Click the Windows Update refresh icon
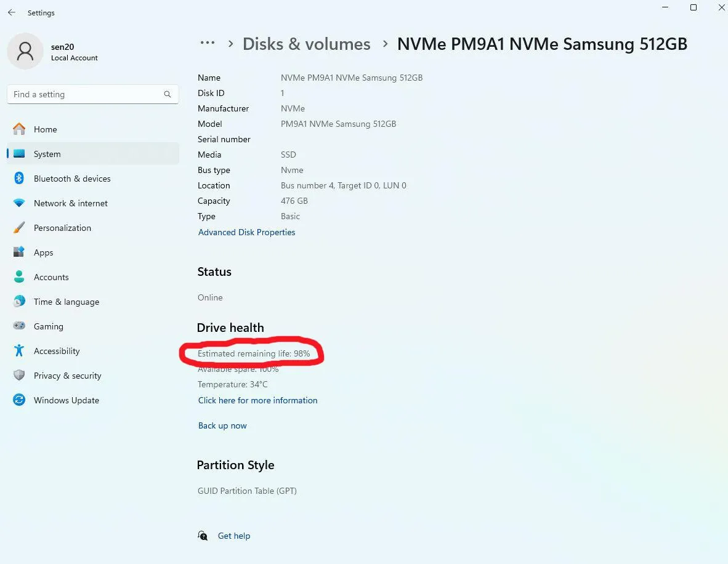This screenshot has width=728, height=564. coord(19,400)
